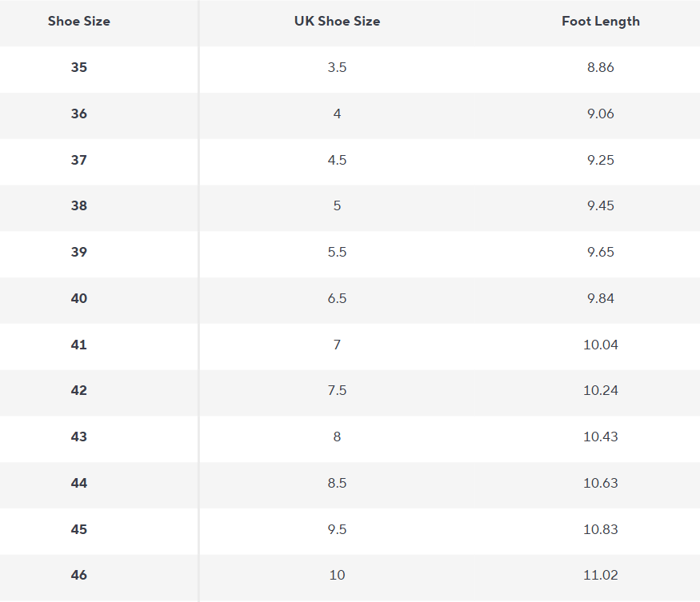Screen dimensions: 700x602
Task: Select the foot length 9.25 cell
Action: [601, 160]
